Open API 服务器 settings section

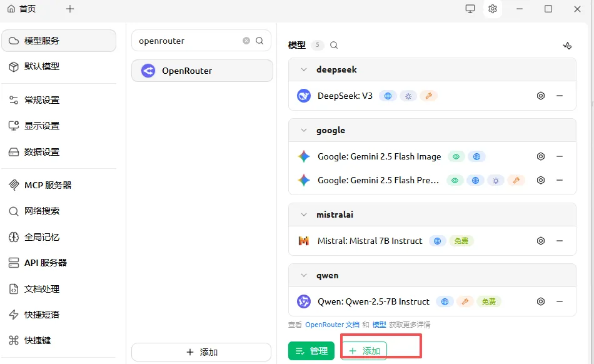(59, 263)
